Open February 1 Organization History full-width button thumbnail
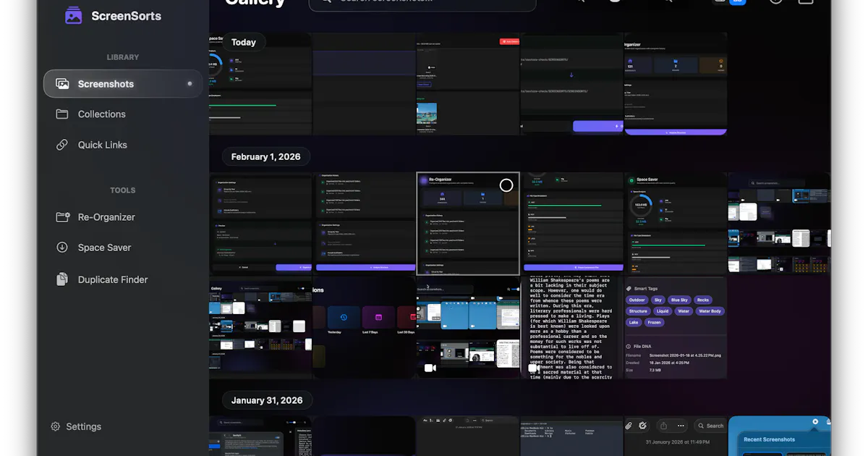Viewport: 868px width, 456px height. coord(364,224)
